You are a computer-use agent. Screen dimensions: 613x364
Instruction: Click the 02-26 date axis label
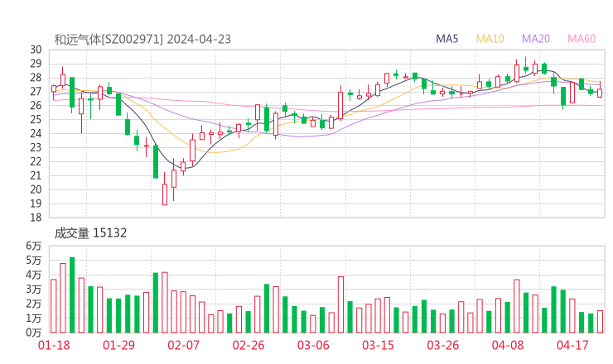(249, 345)
